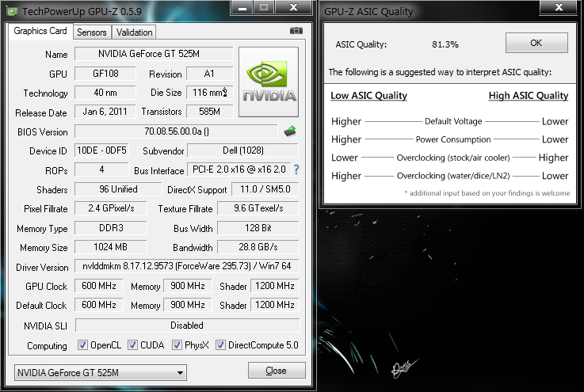The height and width of the screenshot is (392, 584).
Task: Click the ROPs field value 4
Action: coord(101,169)
